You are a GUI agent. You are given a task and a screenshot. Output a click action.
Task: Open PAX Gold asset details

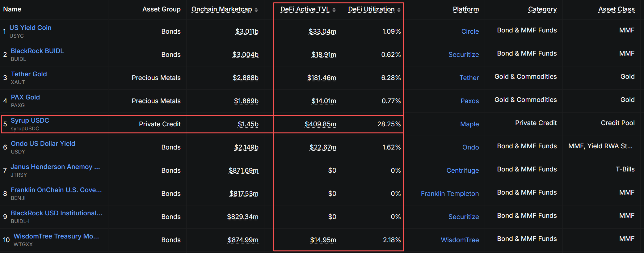click(x=25, y=97)
